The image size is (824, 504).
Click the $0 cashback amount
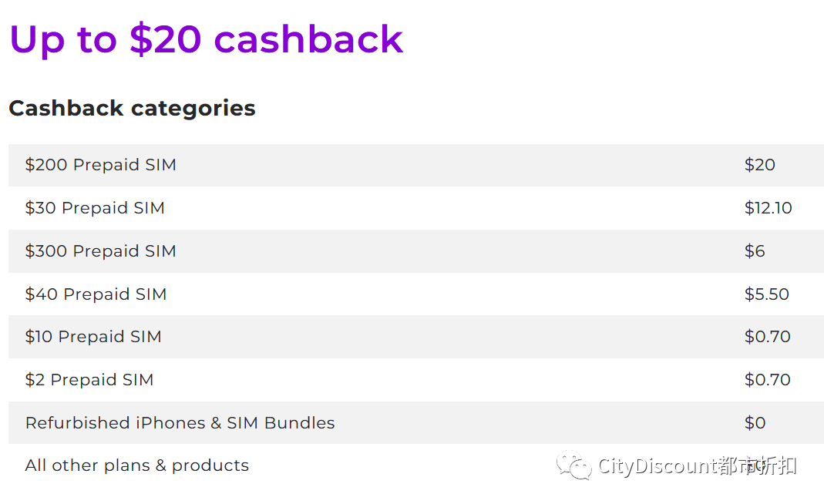click(x=755, y=423)
